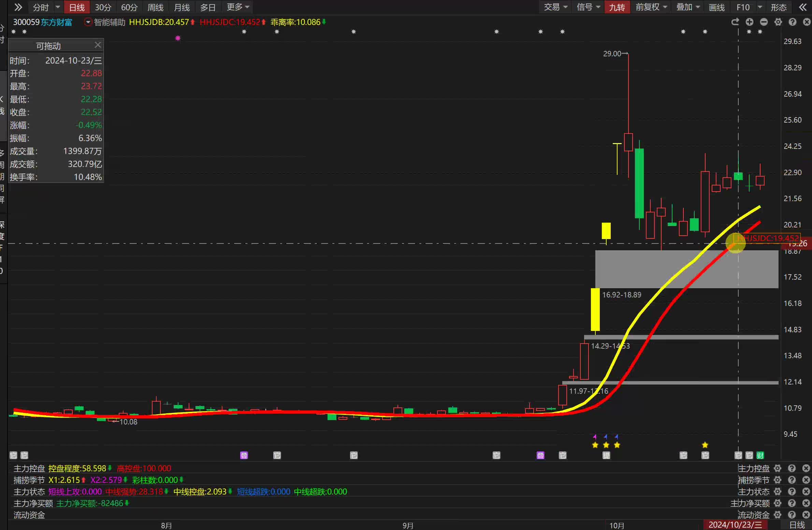Click the magenta star marker above chart
This screenshot has width=812, height=530.
pos(178,38)
